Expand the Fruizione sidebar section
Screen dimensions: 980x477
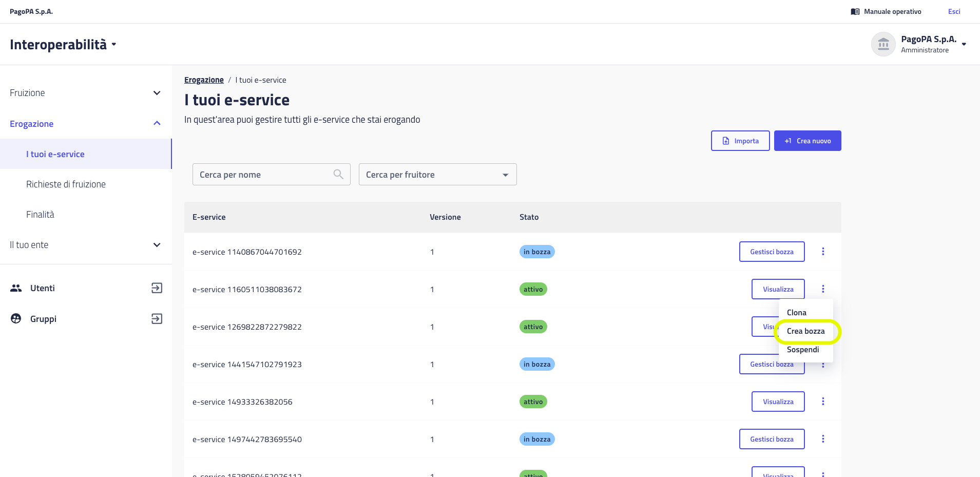(x=157, y=93)
